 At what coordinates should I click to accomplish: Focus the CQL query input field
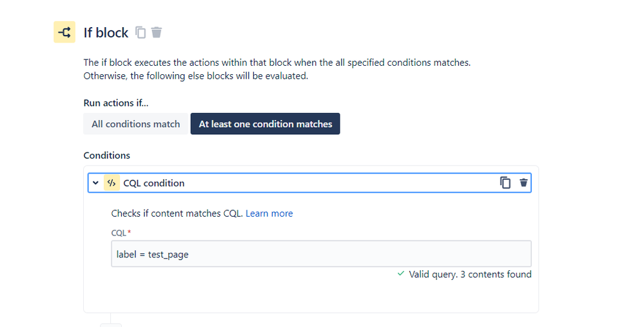[x=321, y=254]
